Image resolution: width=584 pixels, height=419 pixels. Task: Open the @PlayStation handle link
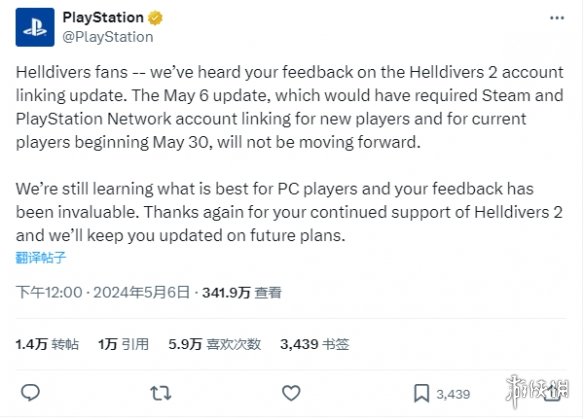coord(108,37)
